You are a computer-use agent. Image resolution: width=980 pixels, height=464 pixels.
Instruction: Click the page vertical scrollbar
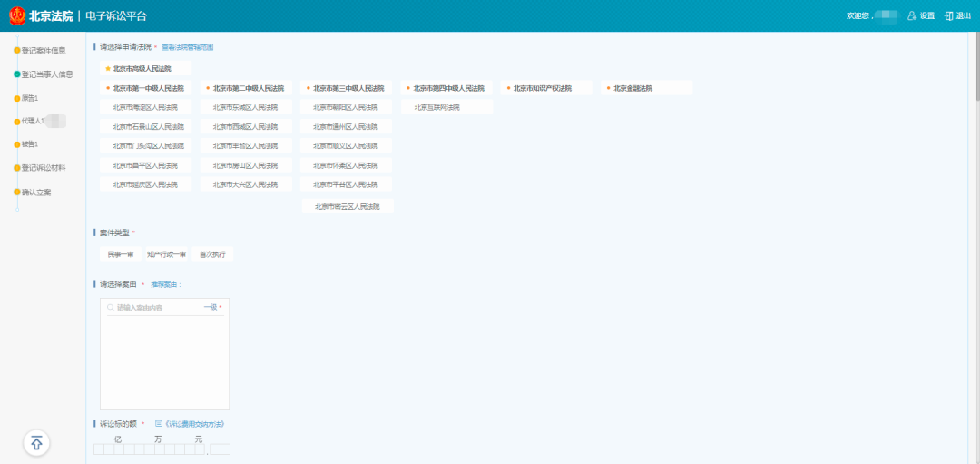(975, 73)
